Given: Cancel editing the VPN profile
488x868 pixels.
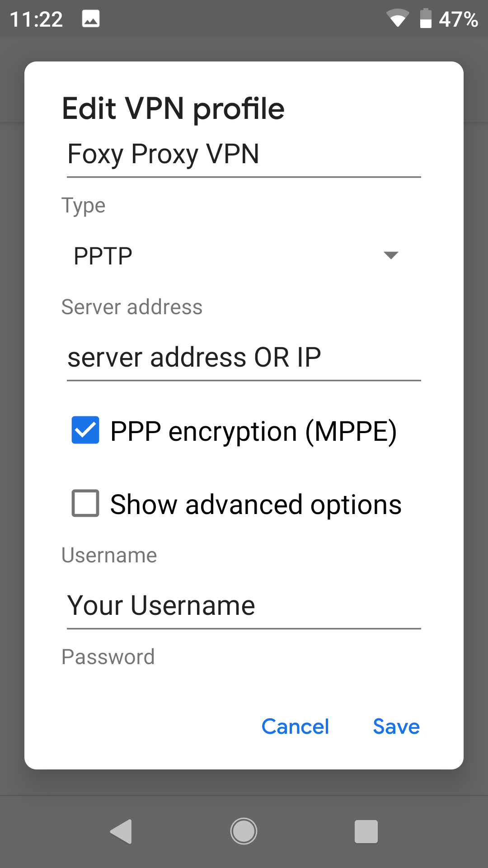Looking at the screenshot, I should point(295,726).
